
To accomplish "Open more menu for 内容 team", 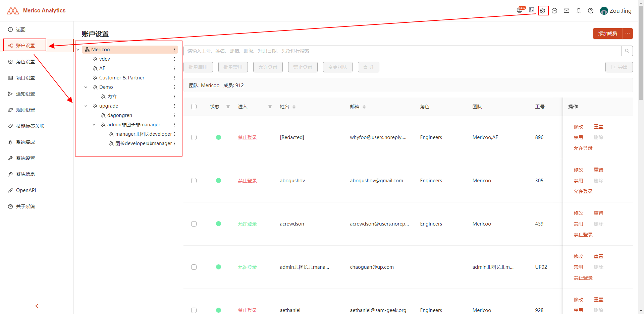I will coord(174,97).
